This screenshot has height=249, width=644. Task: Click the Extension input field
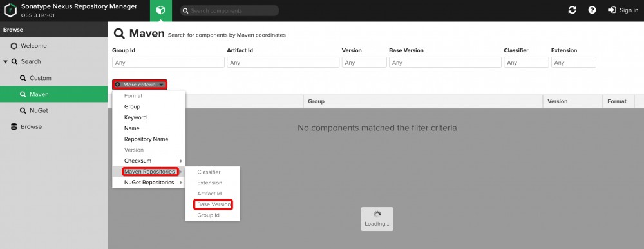point(573,63)
